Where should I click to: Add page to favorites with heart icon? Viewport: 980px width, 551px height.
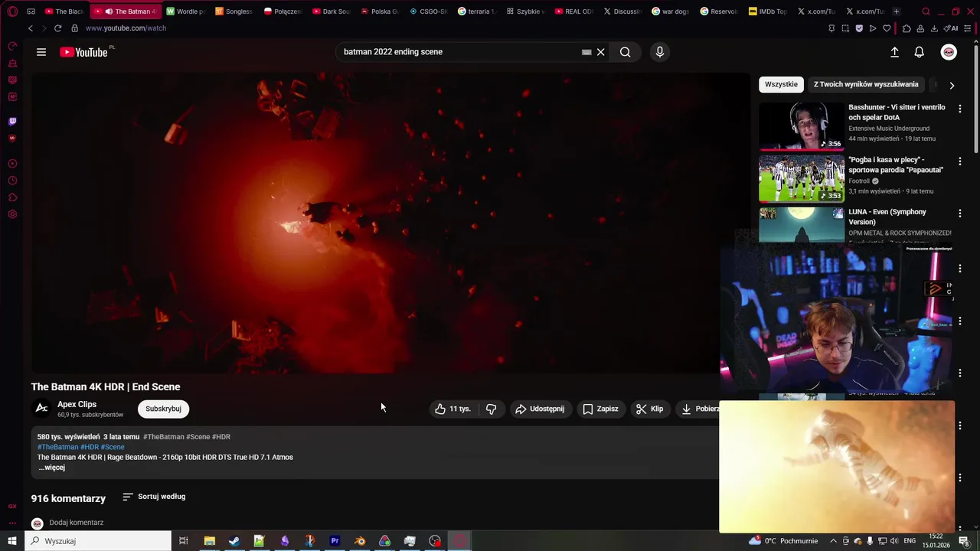coord(887,28)
